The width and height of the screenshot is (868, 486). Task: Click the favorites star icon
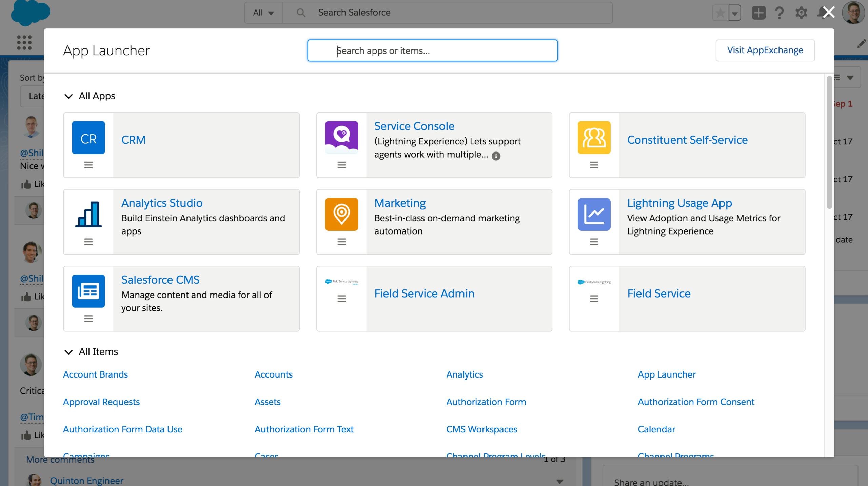point(720,13)
